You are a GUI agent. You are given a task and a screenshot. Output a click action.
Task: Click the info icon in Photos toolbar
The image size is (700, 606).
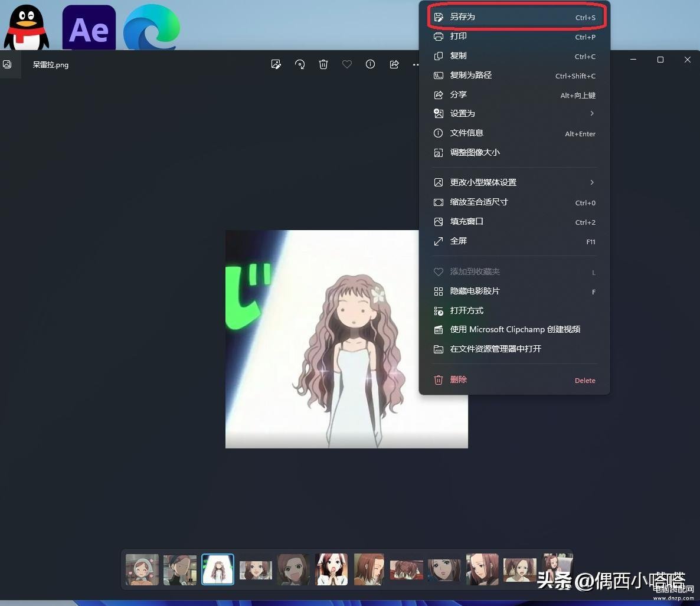point(371,64)
